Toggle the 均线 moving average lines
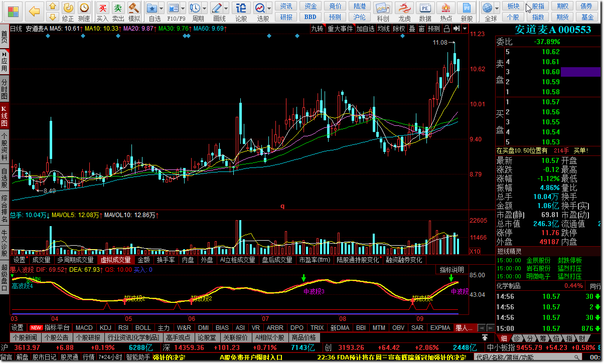This screenshot has height=364, width=605. pyautogui.click(x=384, y=29)
